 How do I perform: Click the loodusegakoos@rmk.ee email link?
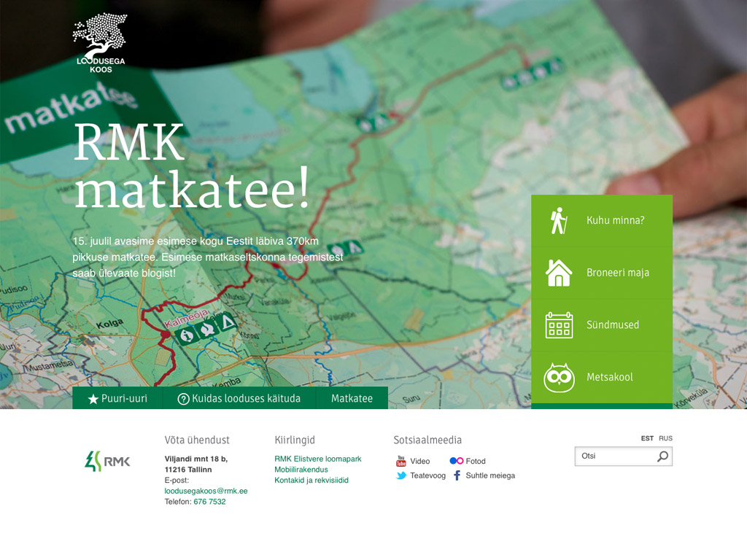(206, 491)
